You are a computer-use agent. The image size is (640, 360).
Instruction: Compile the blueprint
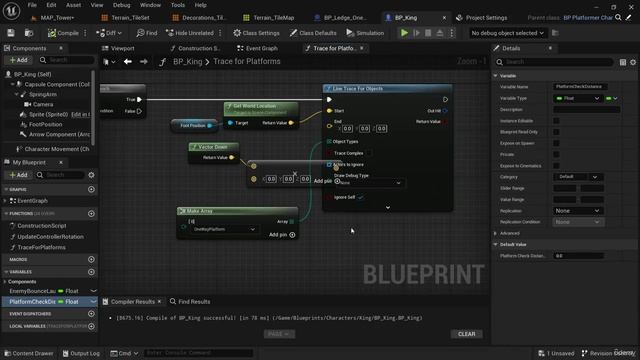[x=63, y=33]
